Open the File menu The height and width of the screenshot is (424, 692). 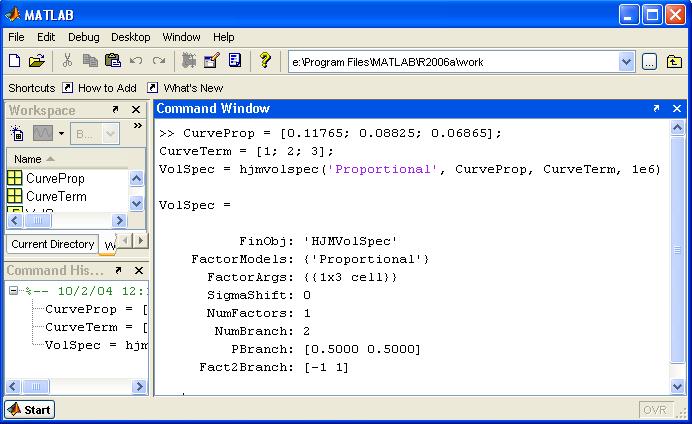[x=16, y=37]
